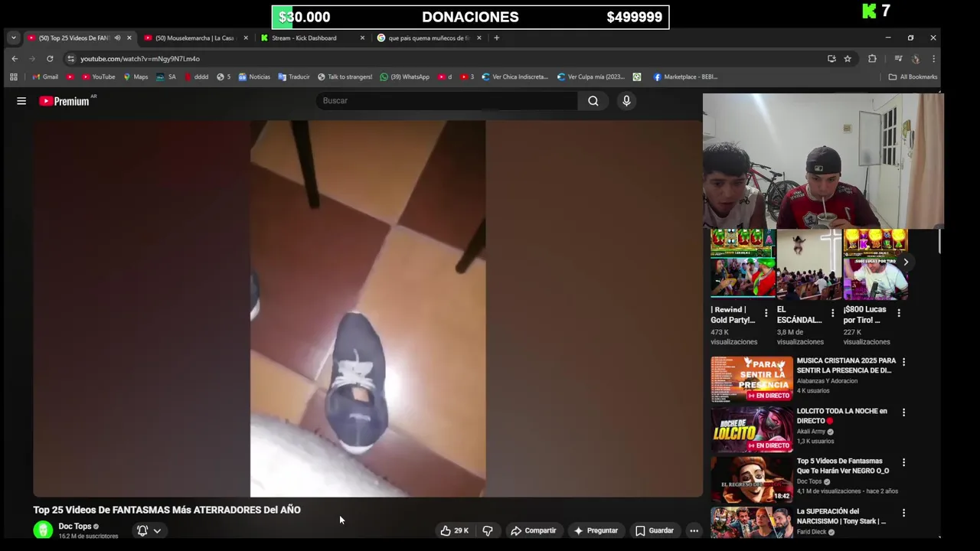Open options for LOLCITO TODA LA NOCHE video
Image resolution: width=980 pixels, height=551 pixels.
click(x=903, y=412)
